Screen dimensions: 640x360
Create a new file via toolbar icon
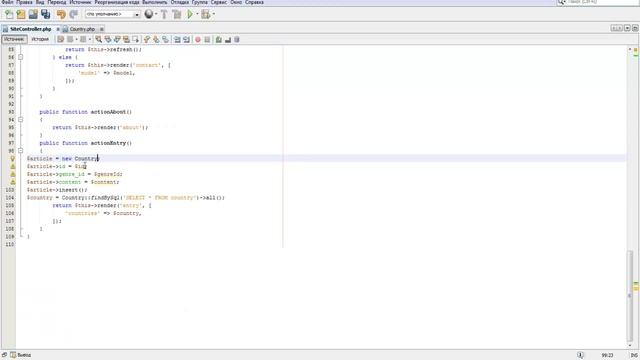coord(9,15)
